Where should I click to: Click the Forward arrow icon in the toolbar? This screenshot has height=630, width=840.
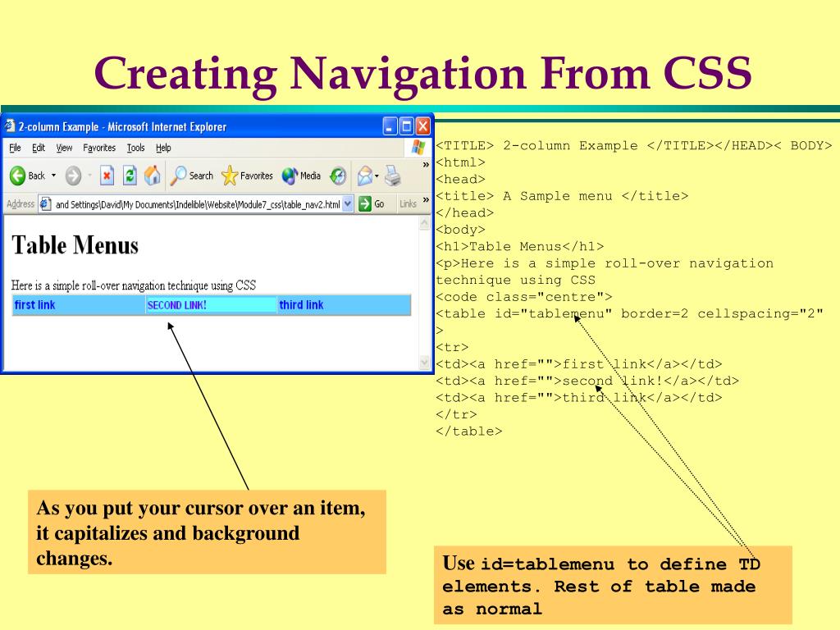click(x=73, y=176)
